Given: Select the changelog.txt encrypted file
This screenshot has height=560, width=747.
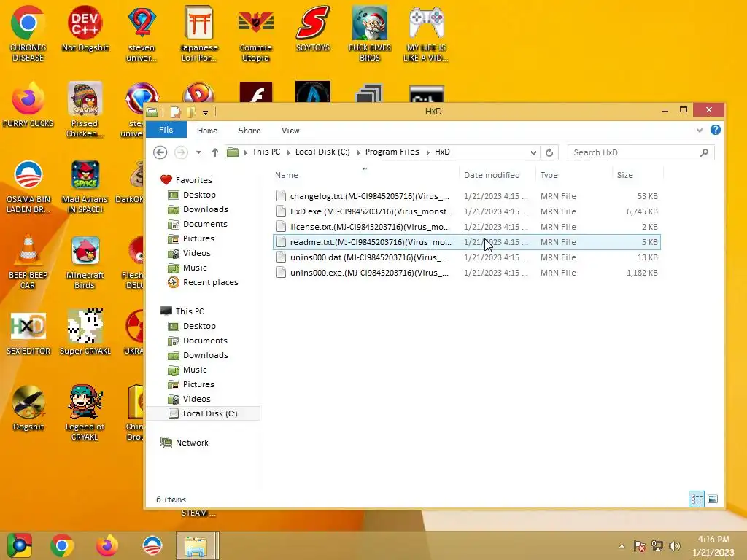Looking at the screenshot, I should coord(467,196).
